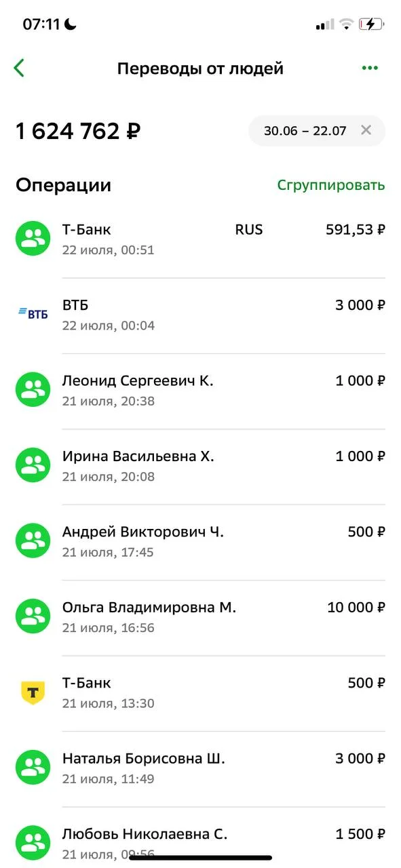Open the three-dot overflow menu
This screenshot has height=868, width=401.
pos(370,67)
